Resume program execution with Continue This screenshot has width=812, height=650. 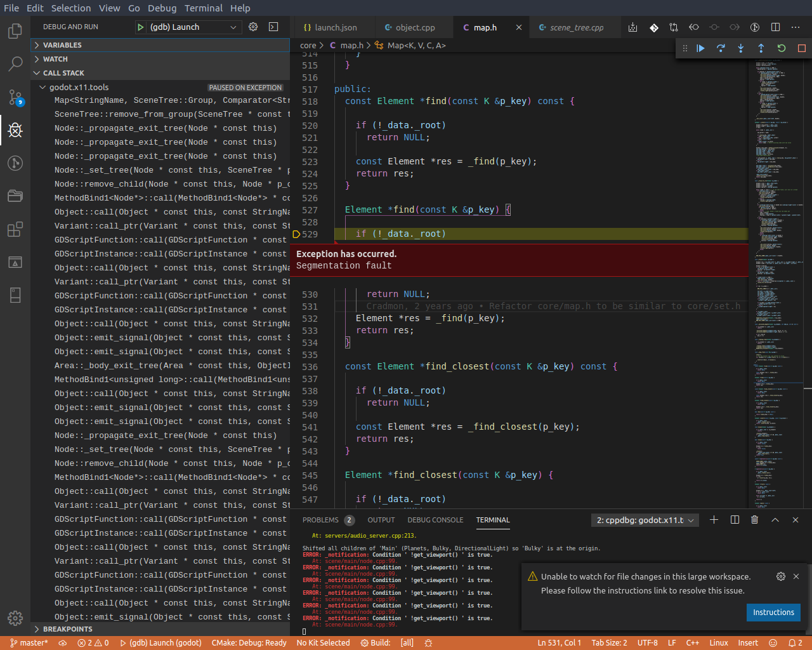(700, 48)
